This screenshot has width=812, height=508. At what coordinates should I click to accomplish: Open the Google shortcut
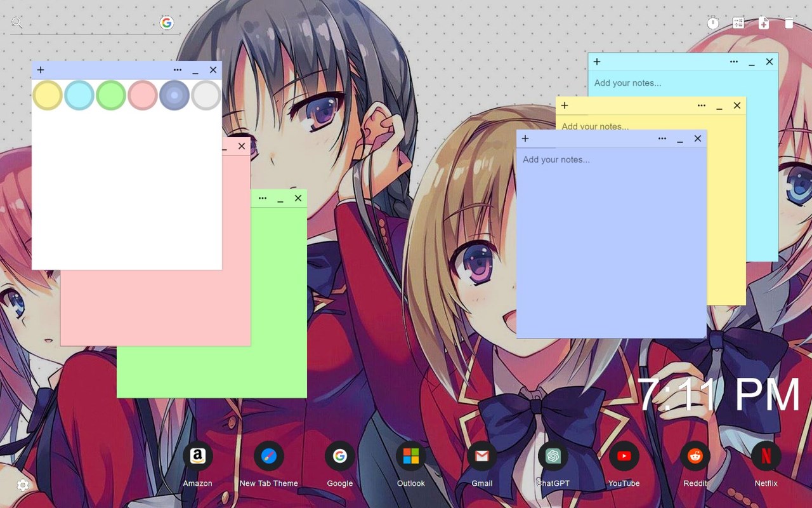340,456
